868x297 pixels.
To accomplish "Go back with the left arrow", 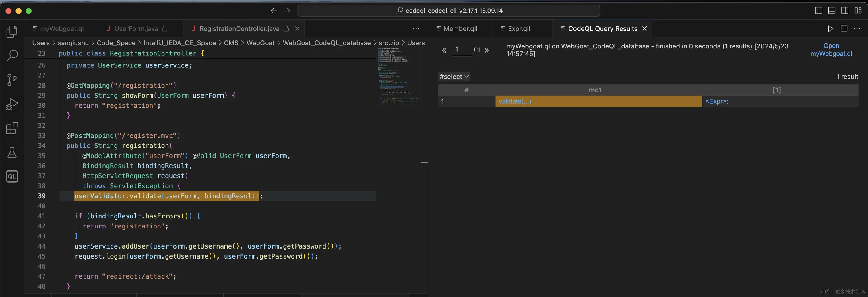I will [274, 11].
